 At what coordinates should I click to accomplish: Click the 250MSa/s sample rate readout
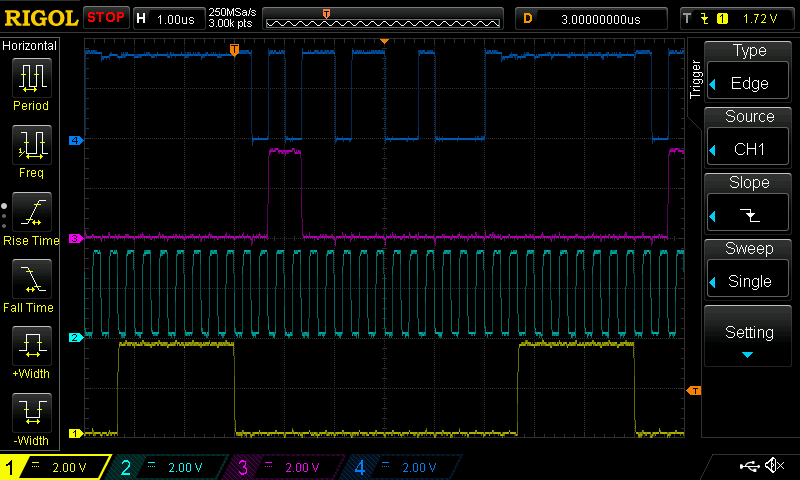click(x=232, y=13)
